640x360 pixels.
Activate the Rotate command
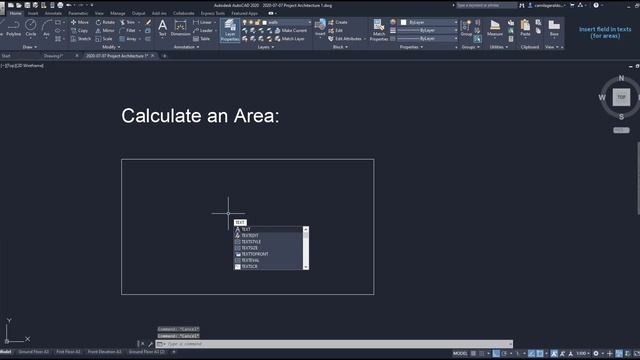(105, 22)
